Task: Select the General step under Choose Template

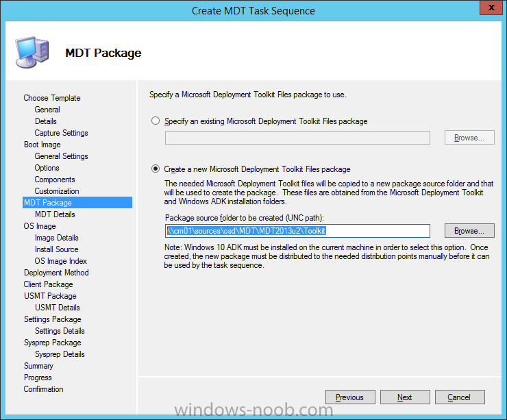Action: (x=47, y=110)
